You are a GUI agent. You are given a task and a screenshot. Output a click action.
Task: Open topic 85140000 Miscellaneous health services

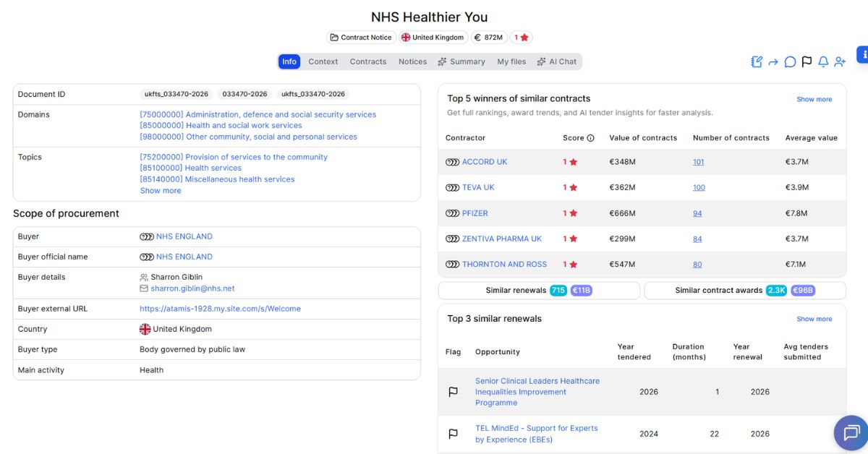[217, 179]
